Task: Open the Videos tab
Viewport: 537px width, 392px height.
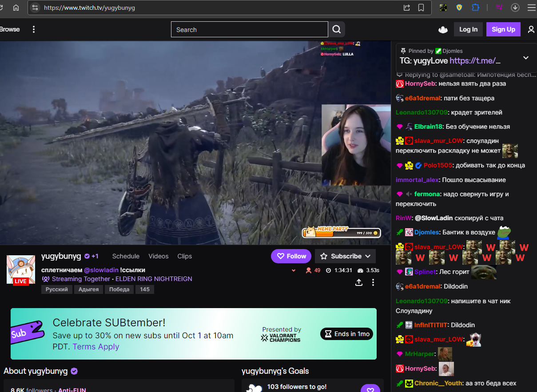Action: tap(159, 256)
